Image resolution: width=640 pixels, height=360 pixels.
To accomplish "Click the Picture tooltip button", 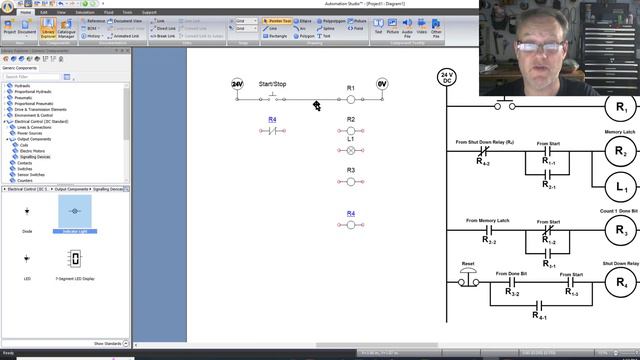I will point(392,27).
